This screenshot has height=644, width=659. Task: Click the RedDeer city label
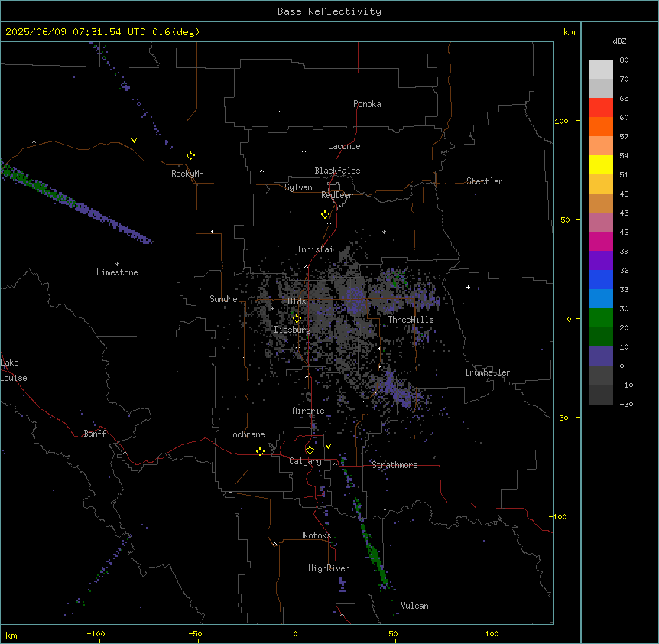pos(336,195)
